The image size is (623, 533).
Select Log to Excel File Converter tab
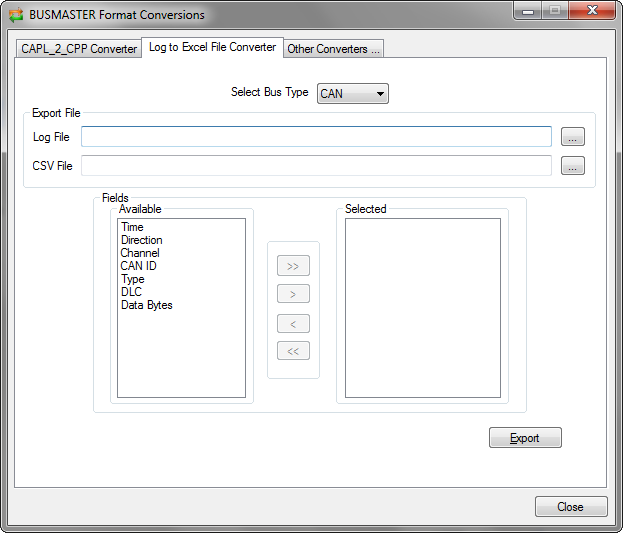click(x=212, y=47)
